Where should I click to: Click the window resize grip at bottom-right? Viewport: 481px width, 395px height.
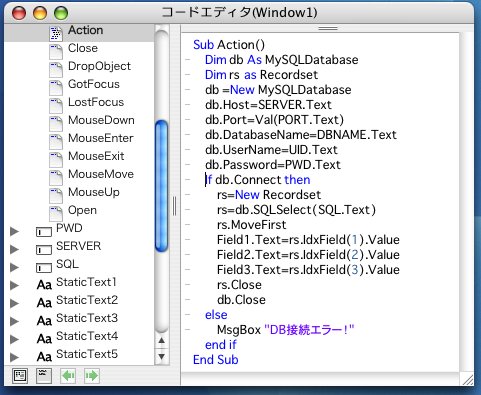[x=467, y=379]
